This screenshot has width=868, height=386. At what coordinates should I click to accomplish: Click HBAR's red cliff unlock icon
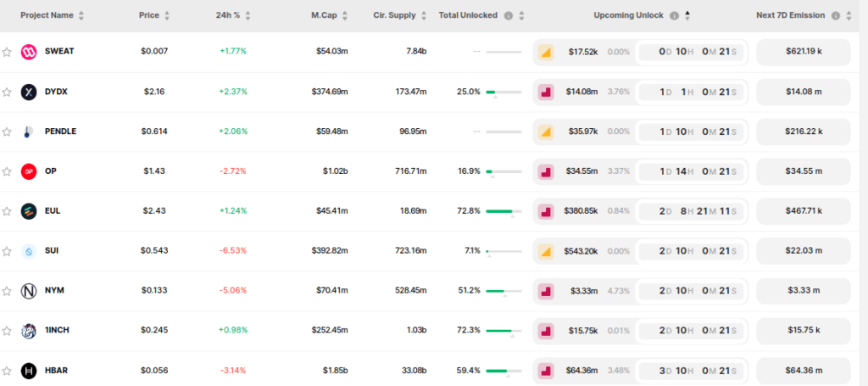546,371
